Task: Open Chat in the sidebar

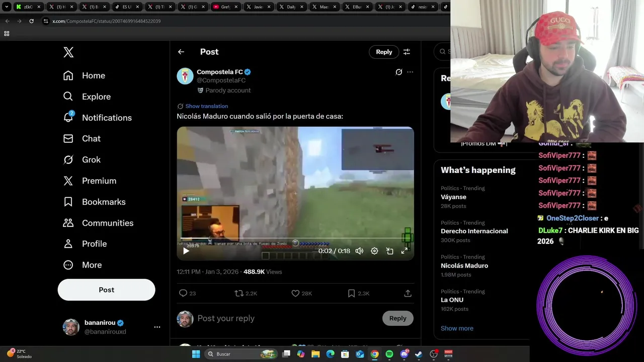Action: (x=82, y=139)
